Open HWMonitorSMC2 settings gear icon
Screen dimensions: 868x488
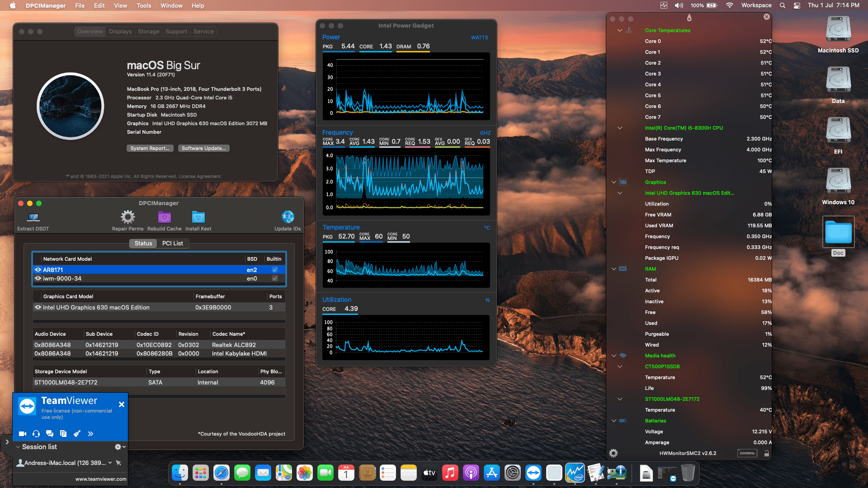[x=613, y=453]
